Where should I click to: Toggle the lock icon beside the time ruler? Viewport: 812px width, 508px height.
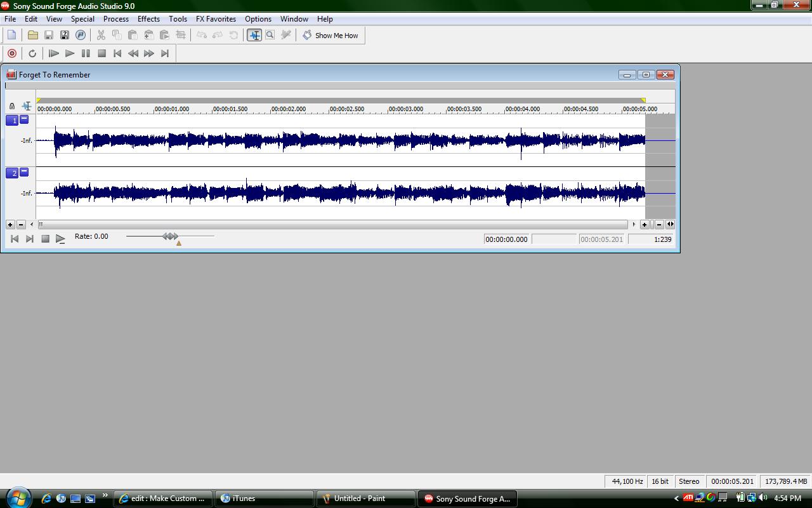pyautogui.click(x=11, y=106)
